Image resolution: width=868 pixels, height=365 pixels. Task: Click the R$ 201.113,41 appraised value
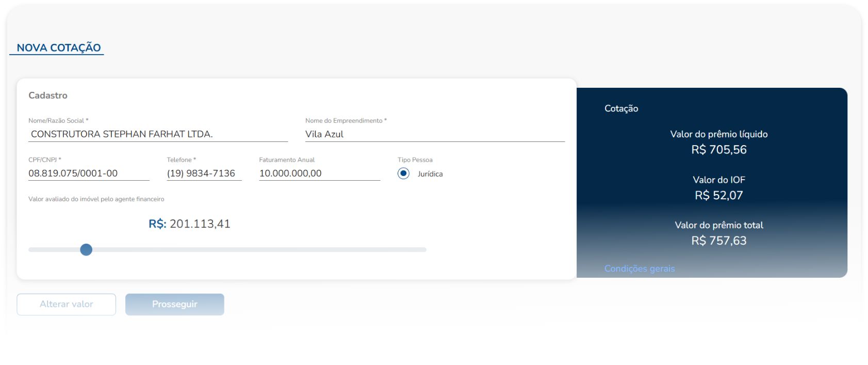tap(200, 224)
